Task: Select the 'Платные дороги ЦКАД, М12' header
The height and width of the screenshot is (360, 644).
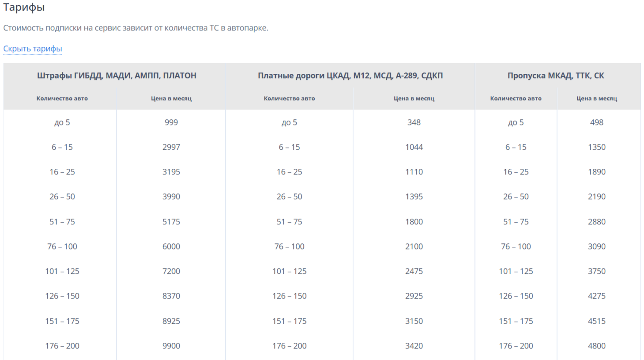Action: [350, 76]
